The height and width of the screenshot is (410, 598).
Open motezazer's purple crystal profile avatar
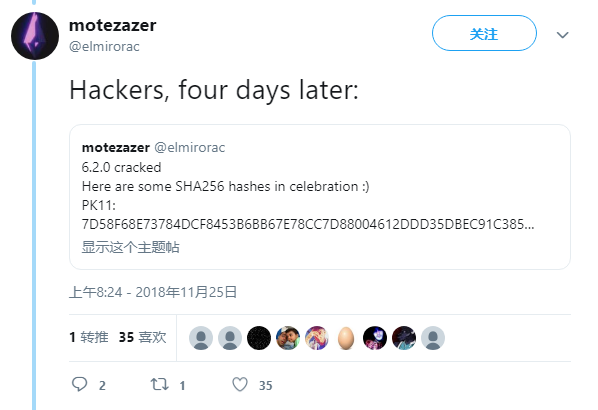click(x=35, y=36)
